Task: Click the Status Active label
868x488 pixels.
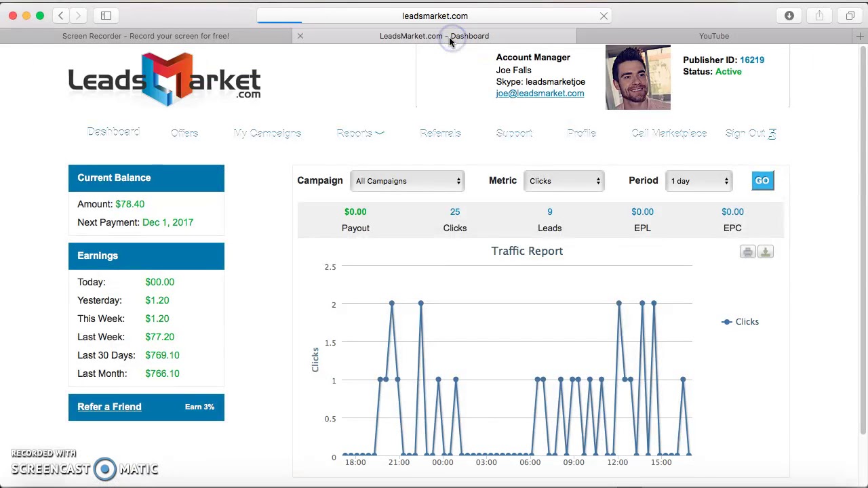Action: click(x=728, y=71)
